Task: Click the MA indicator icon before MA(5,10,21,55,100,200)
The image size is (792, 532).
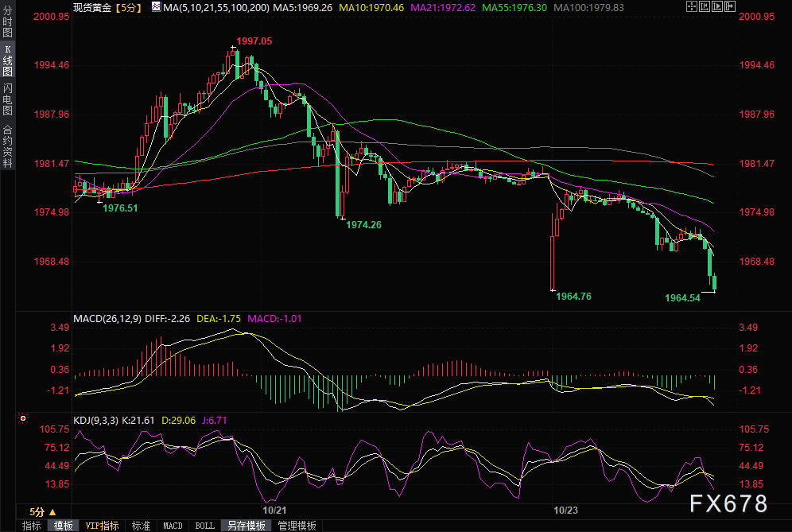Action: (x=156, y=7)
